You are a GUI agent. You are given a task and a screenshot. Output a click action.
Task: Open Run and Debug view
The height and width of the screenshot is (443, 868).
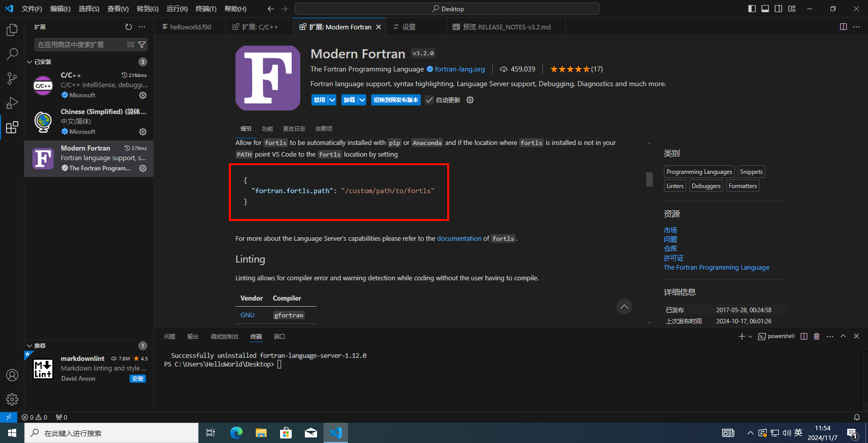tap(12, 103)
